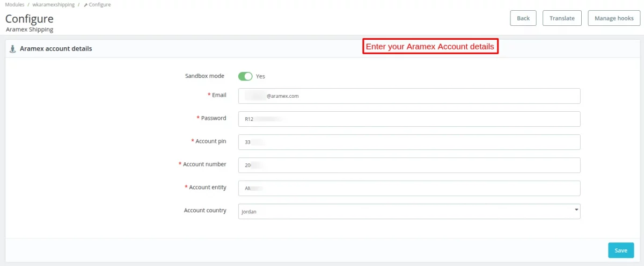Click the Sandbox mode label

[x=204, y=76]
